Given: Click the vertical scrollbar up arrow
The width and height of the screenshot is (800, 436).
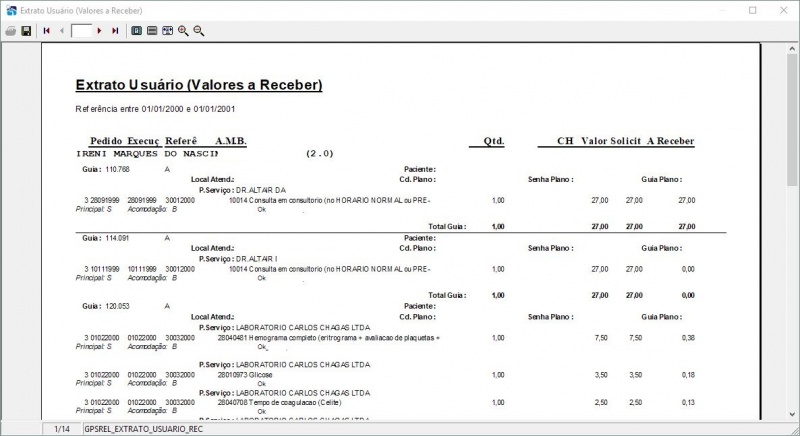Looking at the screenshot, I should [x=792, y=49].
